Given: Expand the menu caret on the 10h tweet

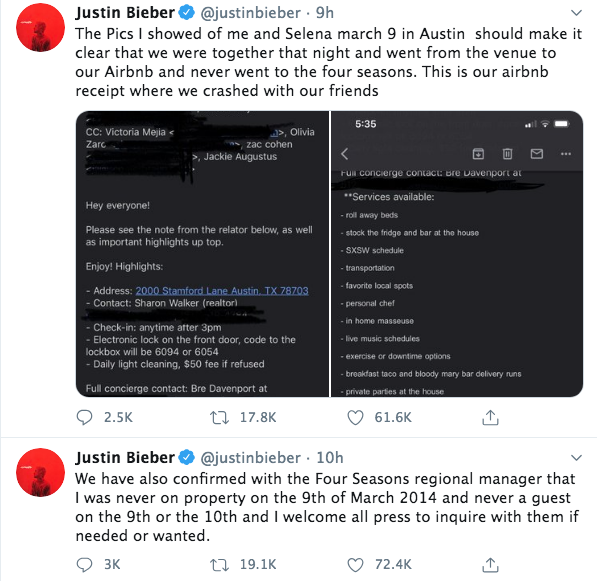Looking at the screenshot, I should click(x=576, y=458).
